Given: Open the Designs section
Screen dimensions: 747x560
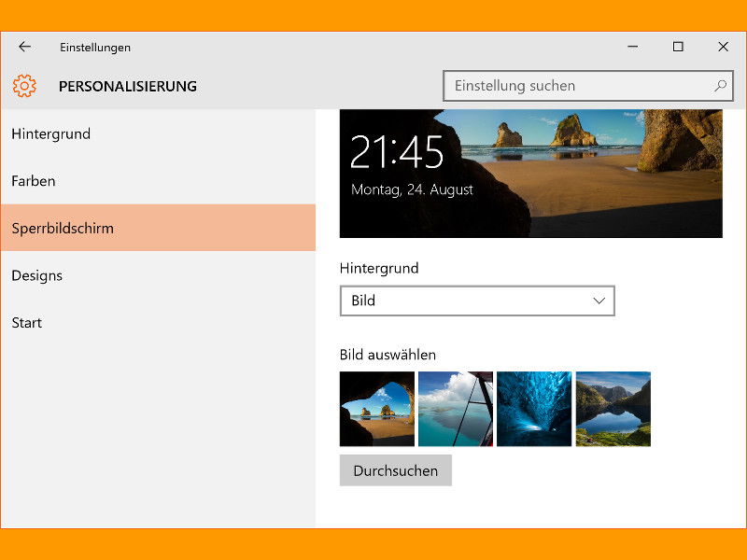Looking at the screenshot, I should [158, 275].
